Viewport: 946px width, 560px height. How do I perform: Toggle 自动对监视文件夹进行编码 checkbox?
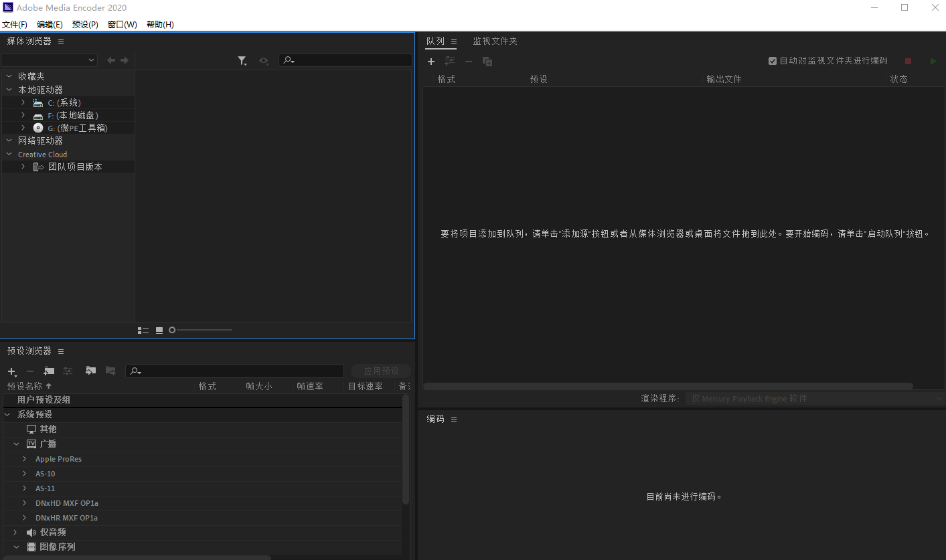773,61
